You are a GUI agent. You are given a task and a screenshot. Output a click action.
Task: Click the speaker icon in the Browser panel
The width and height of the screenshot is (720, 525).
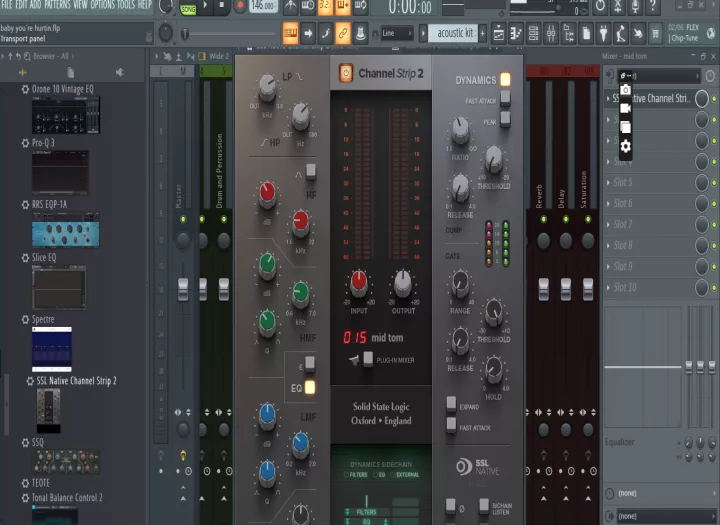[x=119, y=72]
